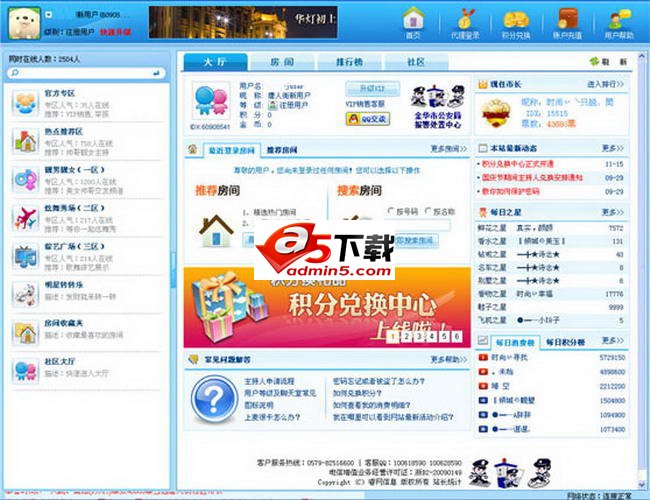
Task: Click the enter arrow in sidebar search
Action: click(156, 73)
